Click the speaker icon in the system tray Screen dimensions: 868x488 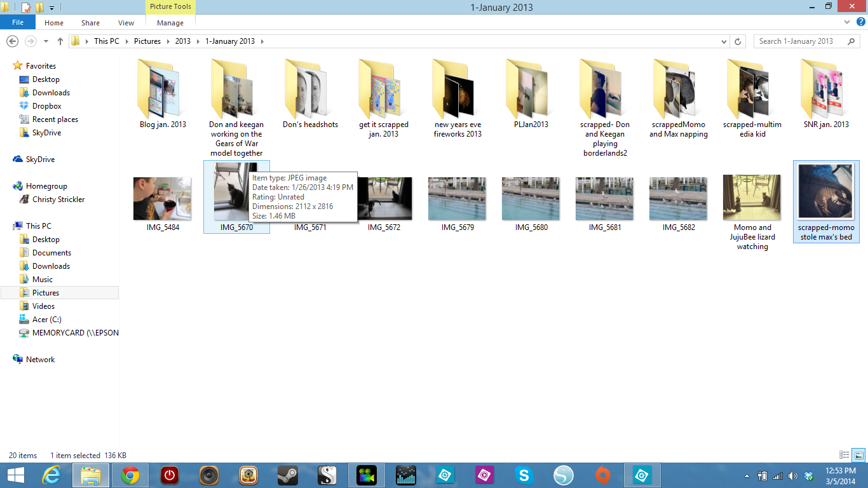792,475
